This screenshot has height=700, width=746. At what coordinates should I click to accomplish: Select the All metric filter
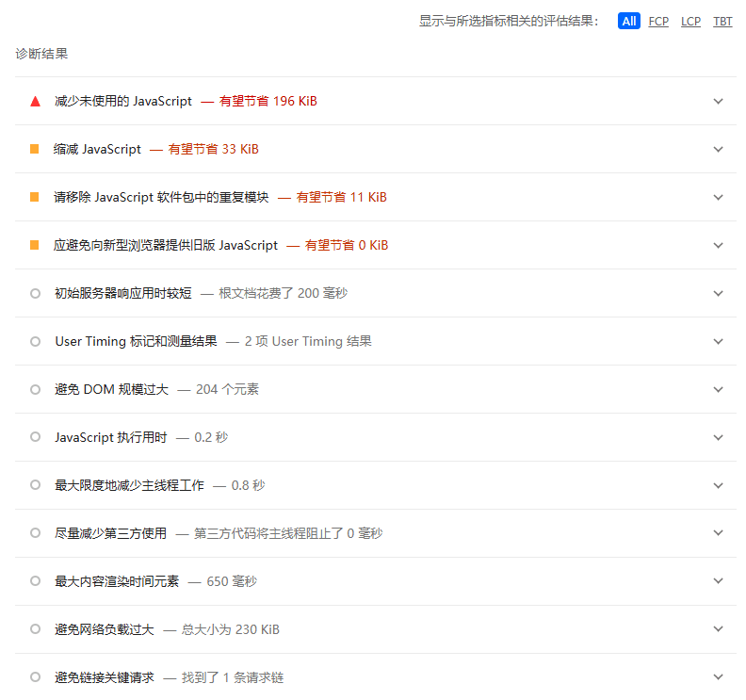coord(629,21)
